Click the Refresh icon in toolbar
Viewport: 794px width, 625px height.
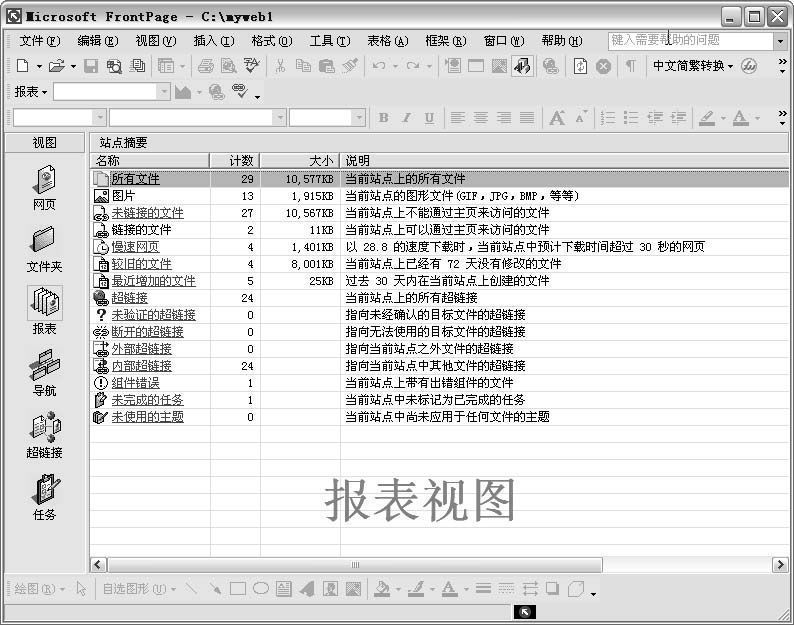pyautogui.click(x=580, y=66)
